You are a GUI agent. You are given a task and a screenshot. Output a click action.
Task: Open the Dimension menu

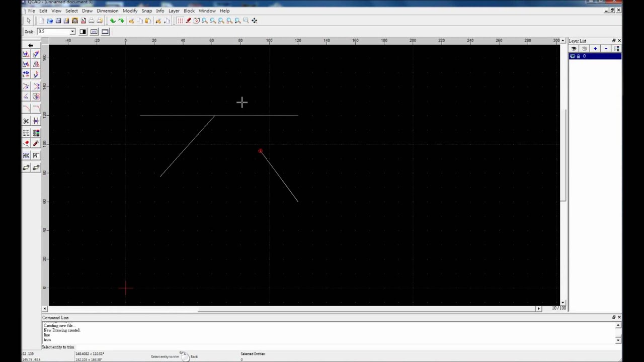pos(107,11)
